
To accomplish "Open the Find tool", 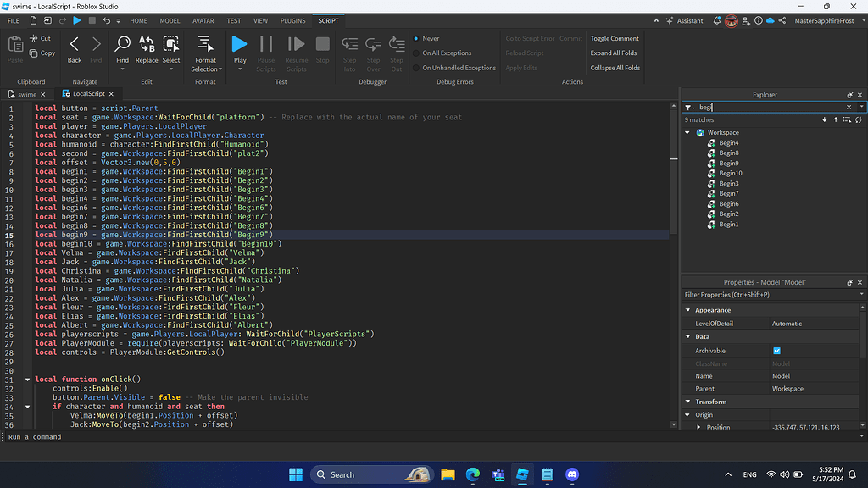I will [x=122, y=49].
